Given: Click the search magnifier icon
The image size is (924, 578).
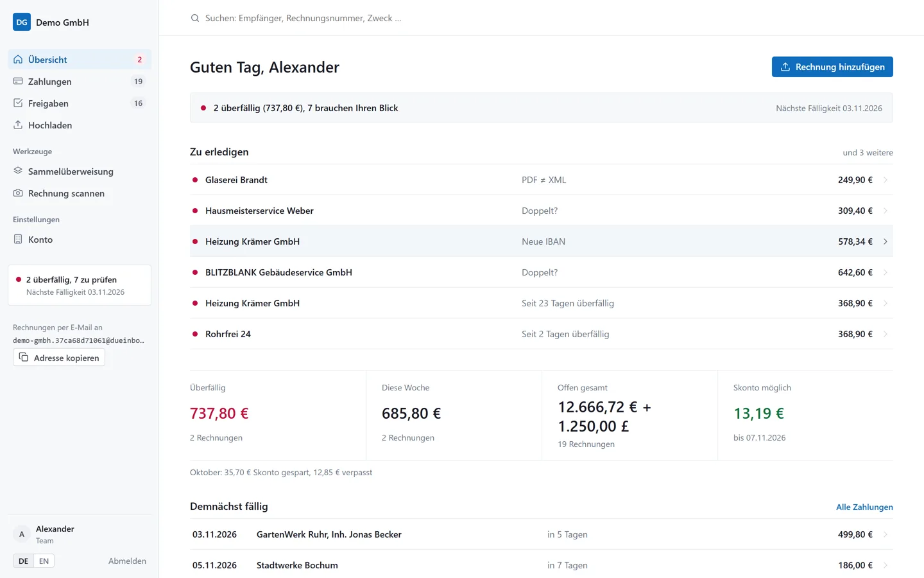Looking at the screenshot, I should click(195, 18).
